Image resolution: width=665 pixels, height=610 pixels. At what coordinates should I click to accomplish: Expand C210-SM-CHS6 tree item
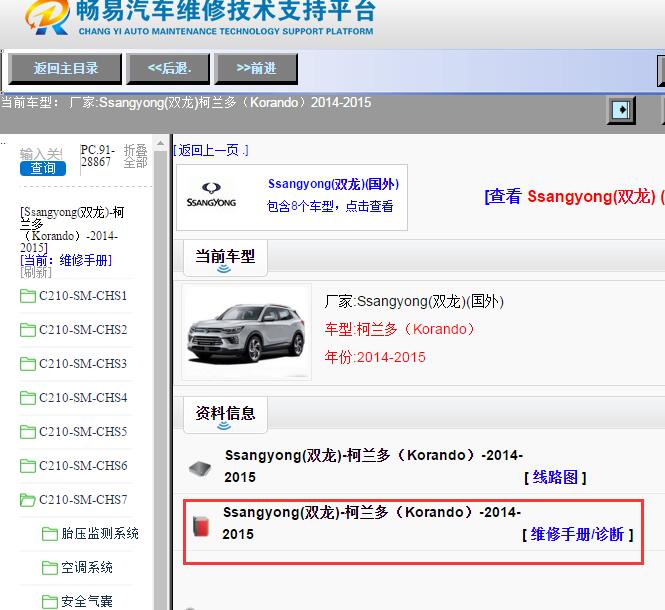[83, 465]
